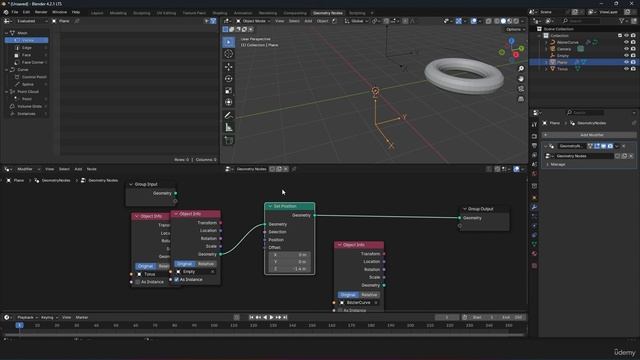
Task: Select the Rotate tool in viewport toolbar
Action: 229,78
